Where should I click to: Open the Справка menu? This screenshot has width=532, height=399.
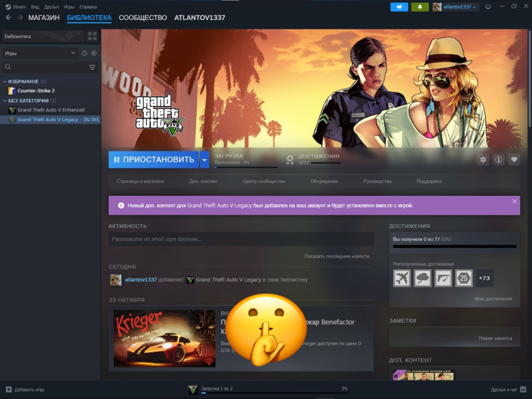point(88,7)
